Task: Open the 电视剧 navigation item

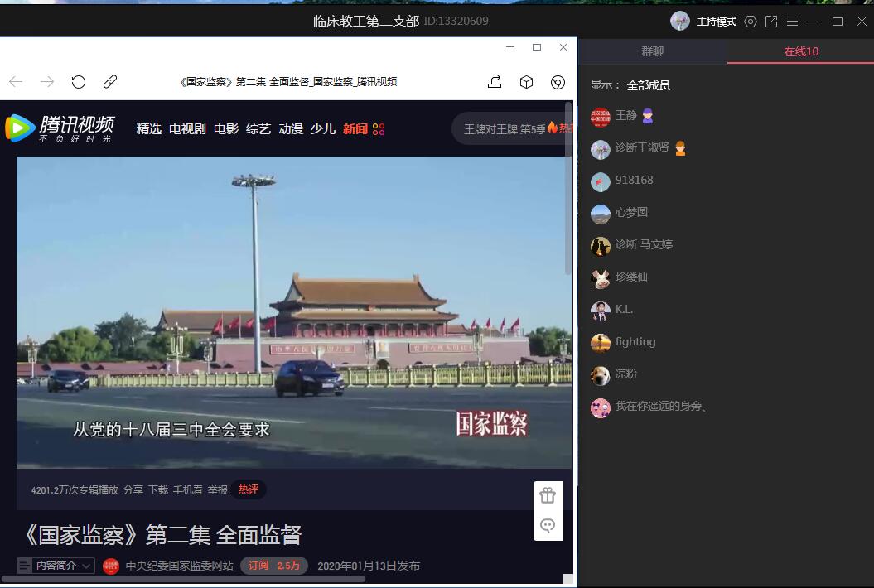Action: pyautogui.click(x=187, y=128)
